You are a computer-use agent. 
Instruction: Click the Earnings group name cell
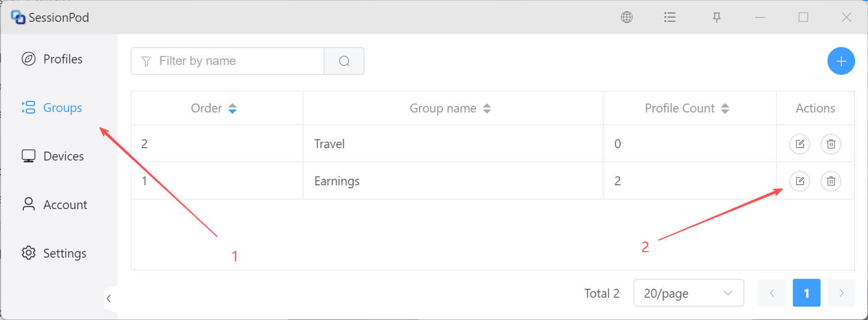[x=453, y=181]
